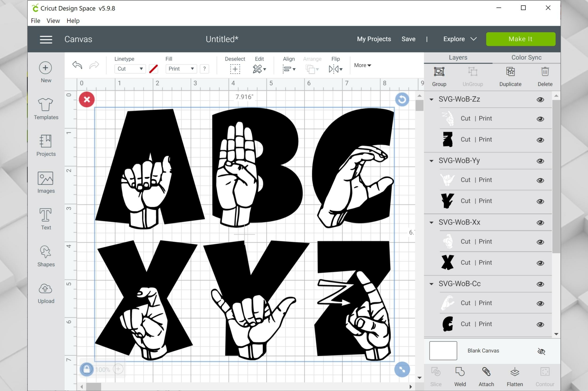The image size is (588, 391).
Task: Open the More toolbar dropdown
Action: pyautogui.click(x=362, y=65)
